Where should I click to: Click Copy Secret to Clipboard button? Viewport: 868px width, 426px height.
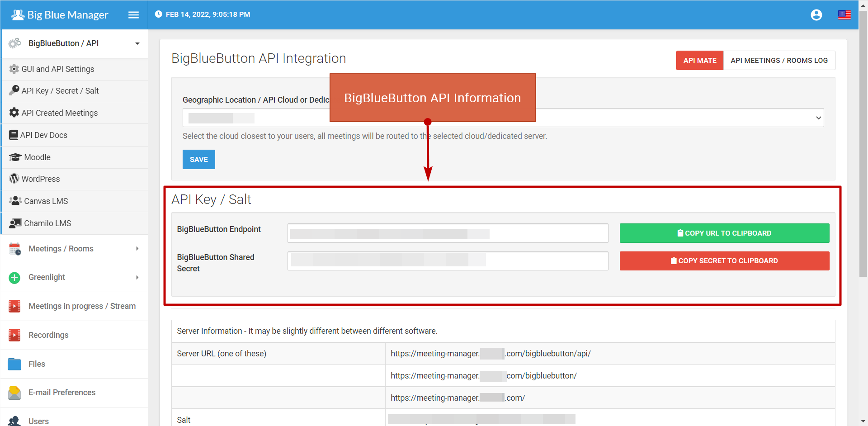pos(724,261)
